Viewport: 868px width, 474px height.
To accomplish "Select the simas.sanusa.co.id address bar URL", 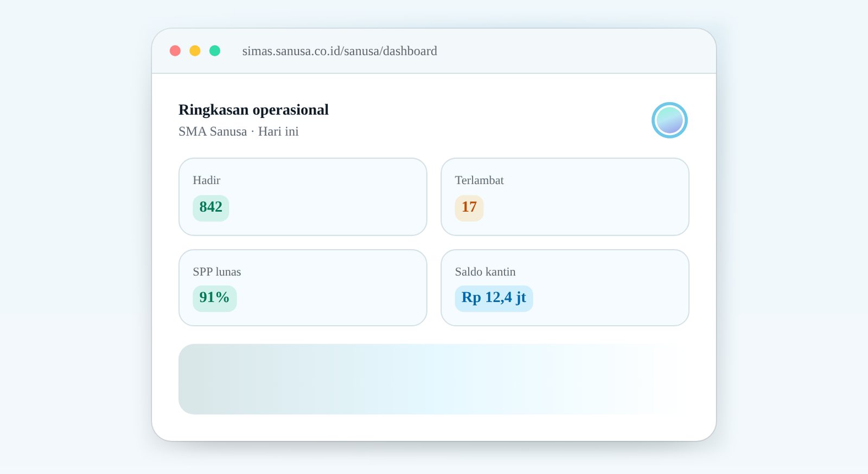I will tap(340, 51).
